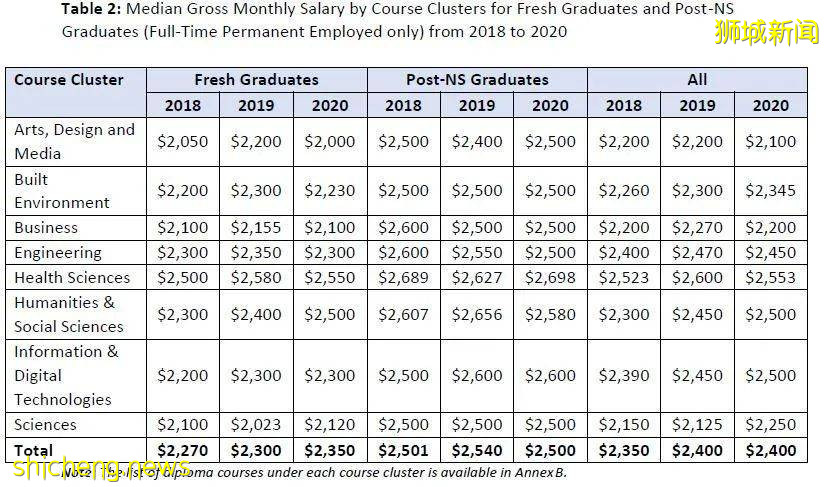This screenshot has width=834, height=487.
Task: Select the "Fresh Graduates" column group header
Action: click(x=256, y=80)
